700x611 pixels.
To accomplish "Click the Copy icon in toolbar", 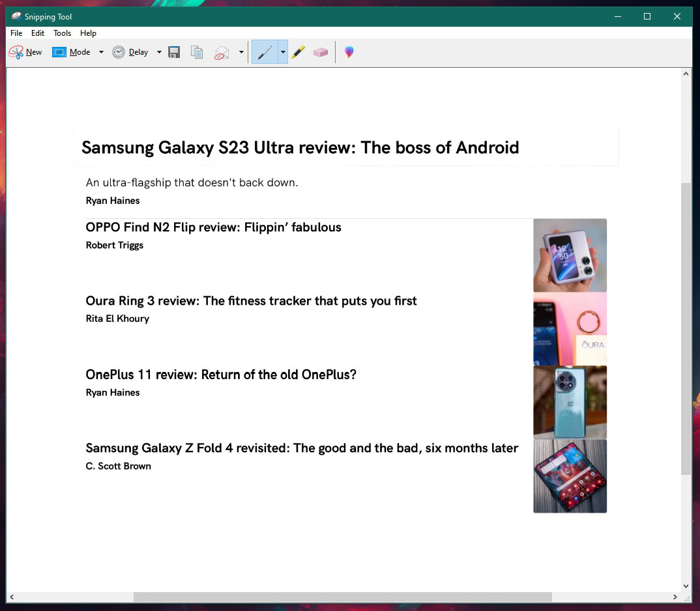I will [197, 52].
